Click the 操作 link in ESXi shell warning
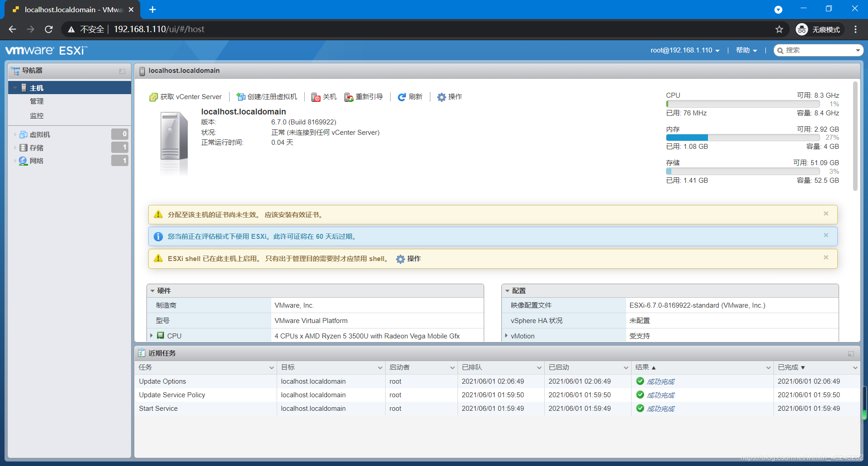868x466 pixels. pos(414,259)
